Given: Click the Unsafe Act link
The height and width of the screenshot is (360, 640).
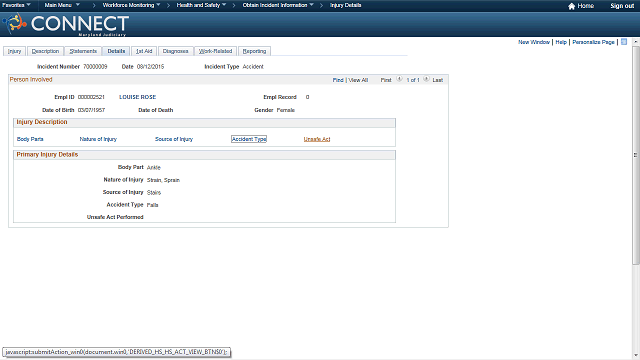Looking at the screenshot, I should point(317,139).
